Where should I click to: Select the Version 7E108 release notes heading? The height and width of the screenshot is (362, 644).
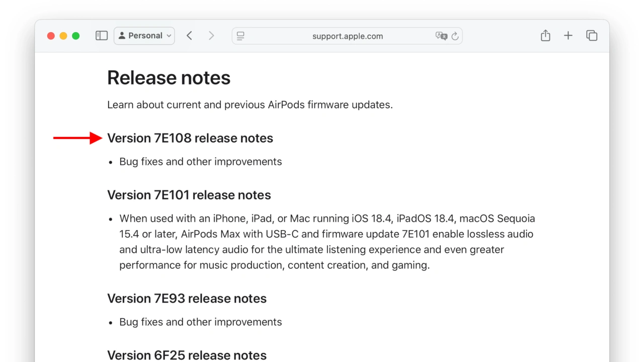[190, 138]
